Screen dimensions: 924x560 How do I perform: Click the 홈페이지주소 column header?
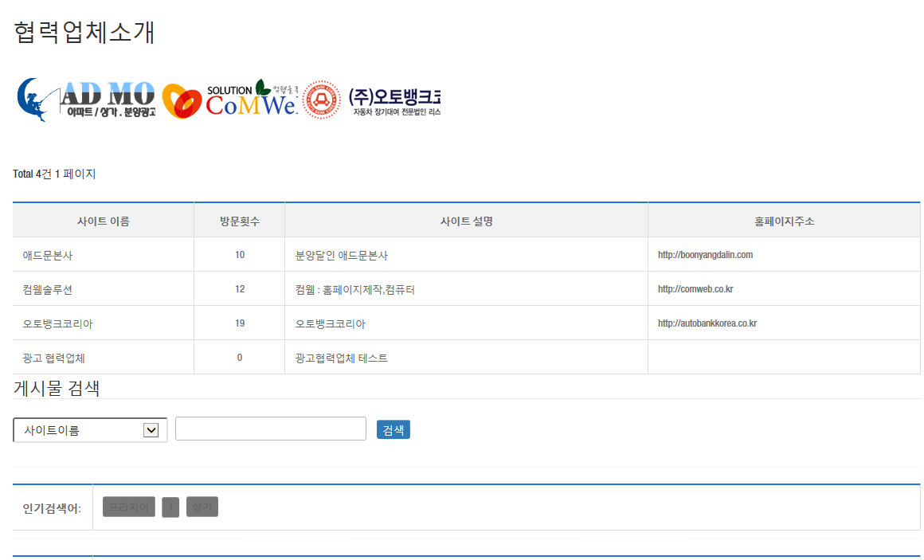(785, 221)
